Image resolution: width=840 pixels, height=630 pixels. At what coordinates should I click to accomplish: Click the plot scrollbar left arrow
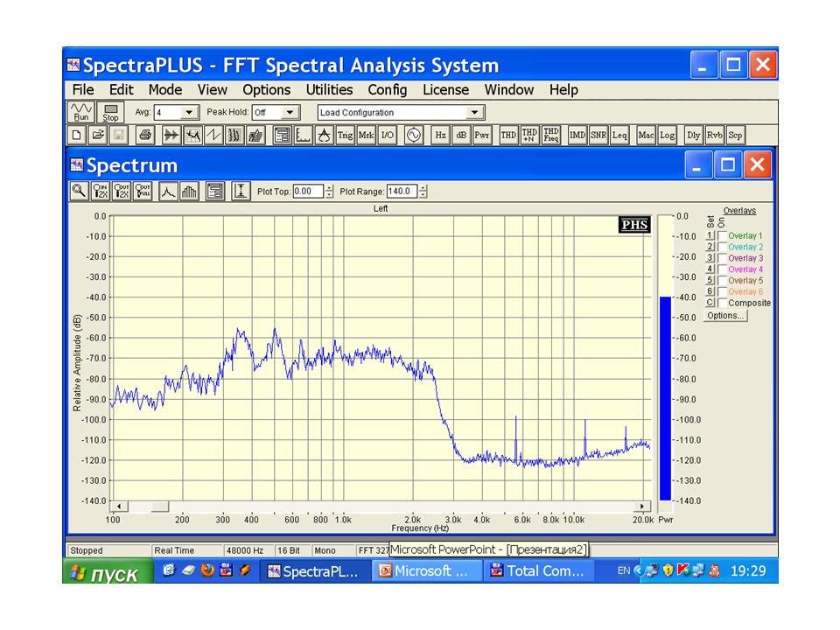[x=118, y=507]
